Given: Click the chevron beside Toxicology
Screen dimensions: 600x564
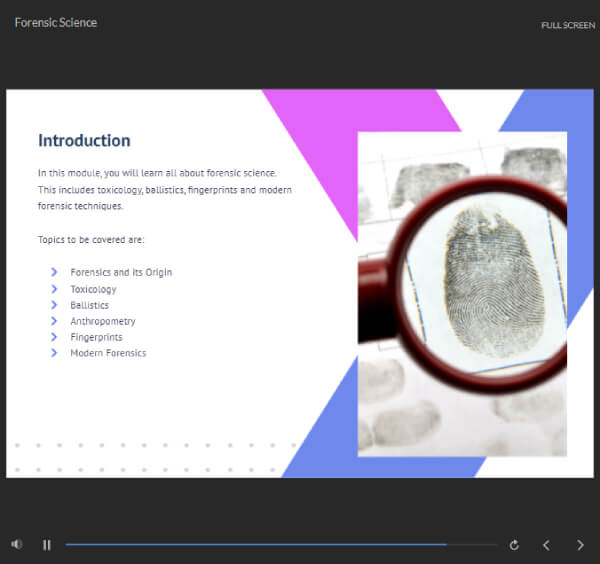Looking at the screenshot, I should (x=54, y=289).
